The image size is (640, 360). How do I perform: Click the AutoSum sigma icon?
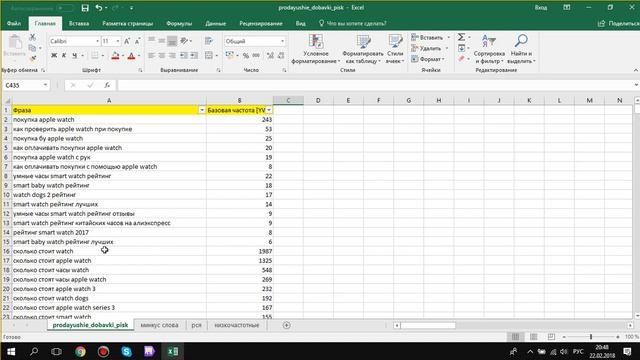click(461, 37)
